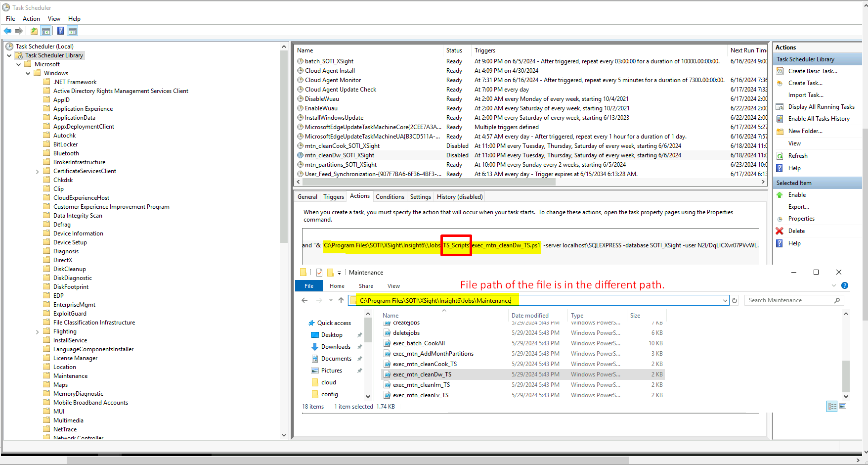Click the up-arrow to parent folder in Explorer
The width and height of the screenshot is (868, 465).
(341, 300)
